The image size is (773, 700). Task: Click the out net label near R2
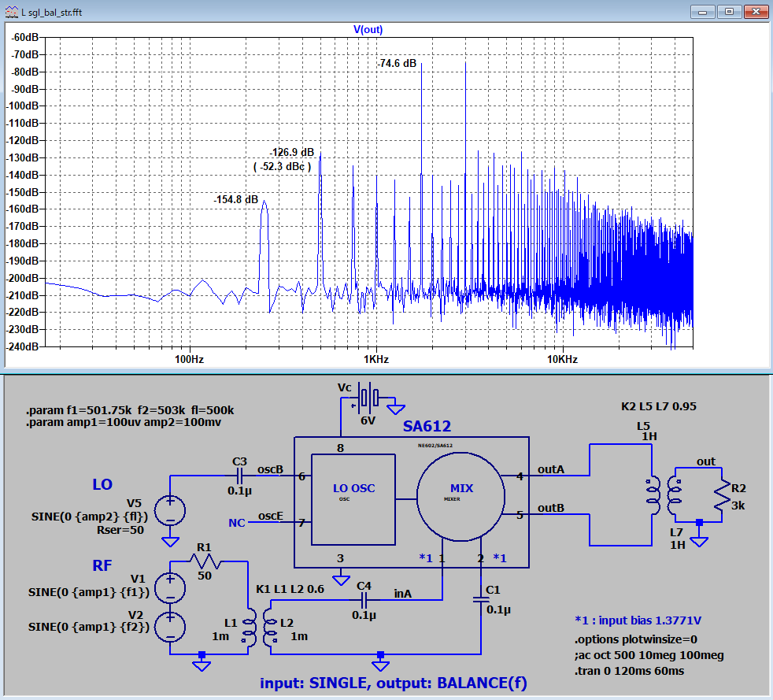706,461
